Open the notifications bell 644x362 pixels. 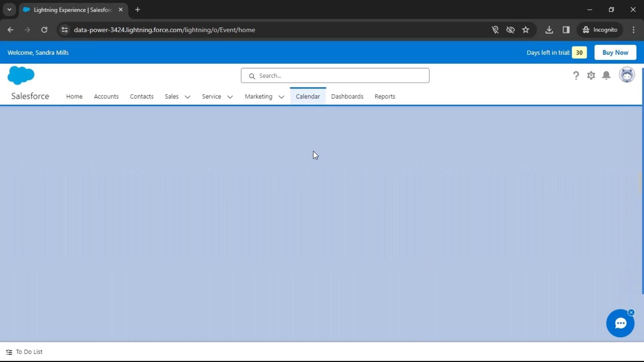[x=606, y=76]
